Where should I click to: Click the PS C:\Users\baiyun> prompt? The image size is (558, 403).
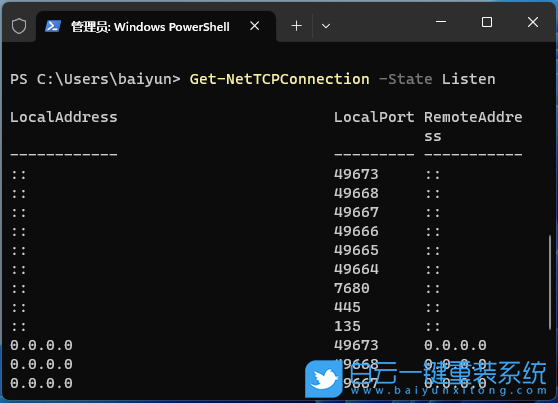(95, 79)
